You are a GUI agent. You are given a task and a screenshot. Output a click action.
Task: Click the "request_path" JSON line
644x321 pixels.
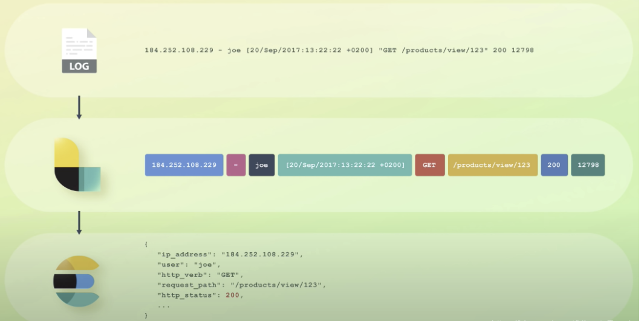coord(241,285)
